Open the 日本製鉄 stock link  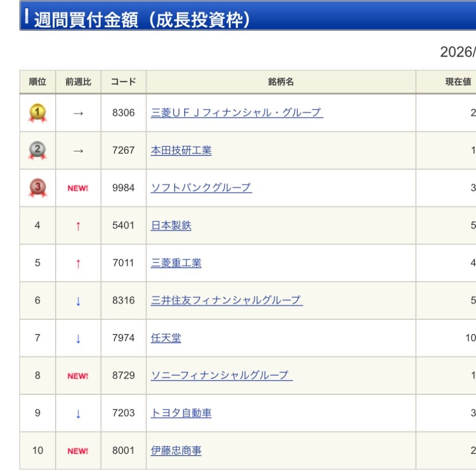point(171,225)
